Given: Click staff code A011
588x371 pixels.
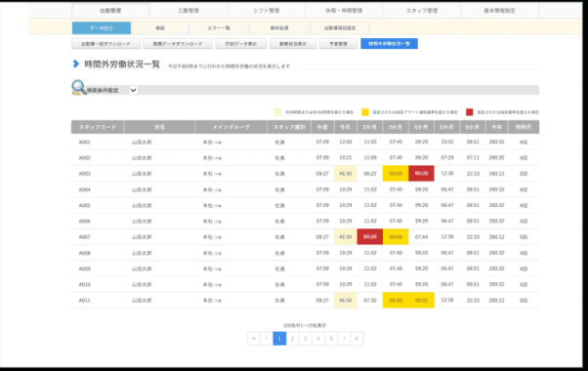Looking at the screenshot, I should tap(84, 300).
